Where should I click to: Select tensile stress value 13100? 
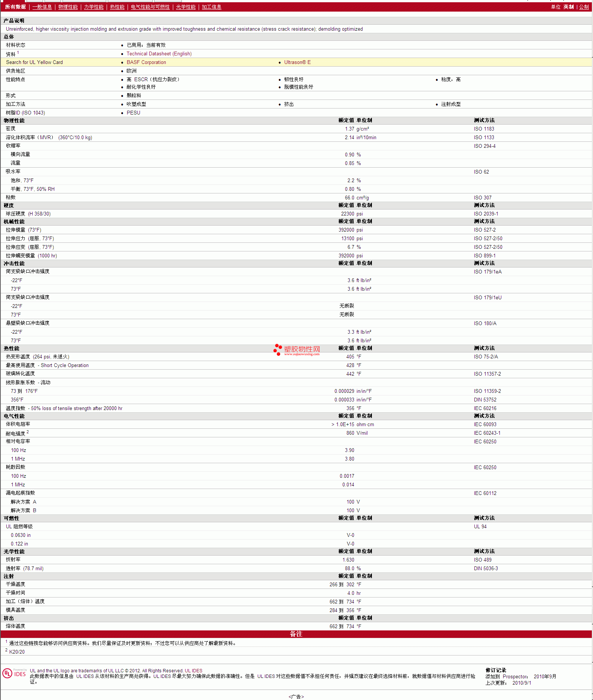point(348,238)
